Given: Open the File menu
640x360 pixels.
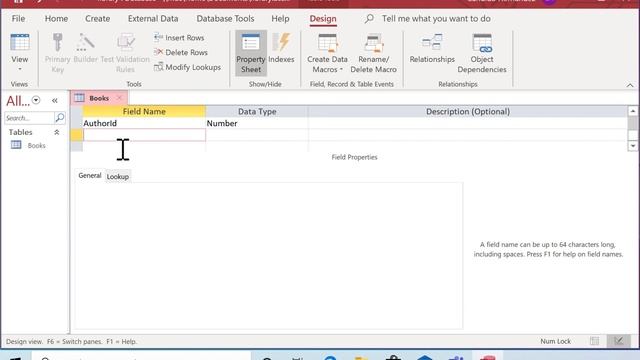Looking at the screenshot, I should click(18, 19).
